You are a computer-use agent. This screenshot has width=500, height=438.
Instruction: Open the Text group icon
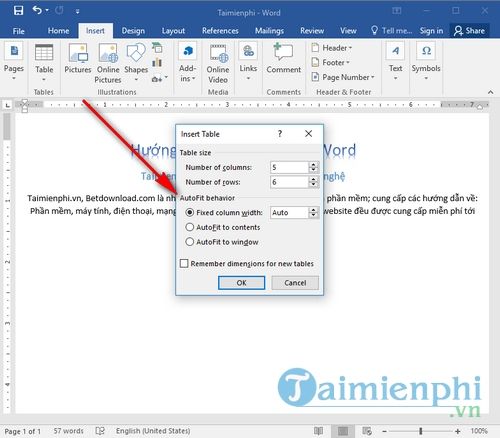tap(395, 51)
